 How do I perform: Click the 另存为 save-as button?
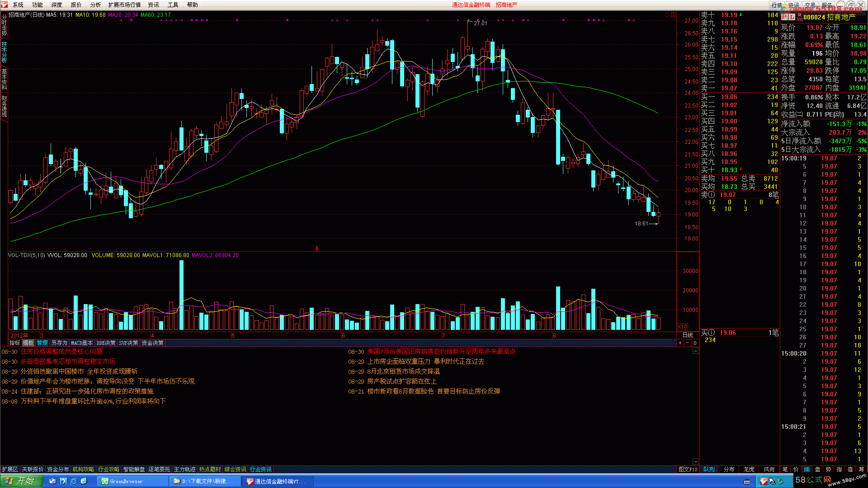pyautogui.click(x=59, y=343)
